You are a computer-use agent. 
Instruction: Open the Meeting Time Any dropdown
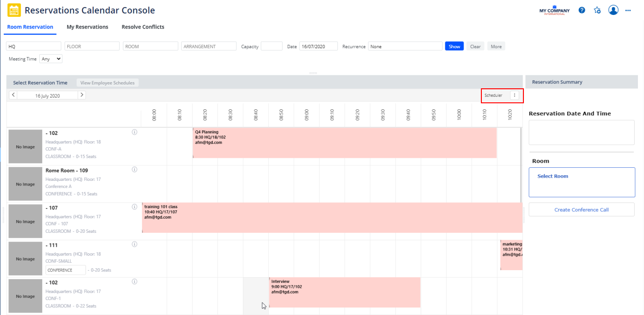[x=51, y=59]
